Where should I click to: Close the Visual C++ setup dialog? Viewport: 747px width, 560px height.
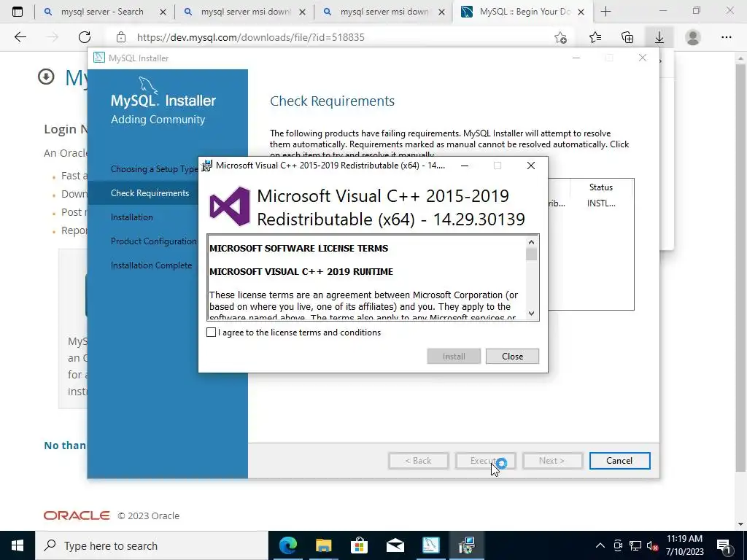tap(512, 356)
